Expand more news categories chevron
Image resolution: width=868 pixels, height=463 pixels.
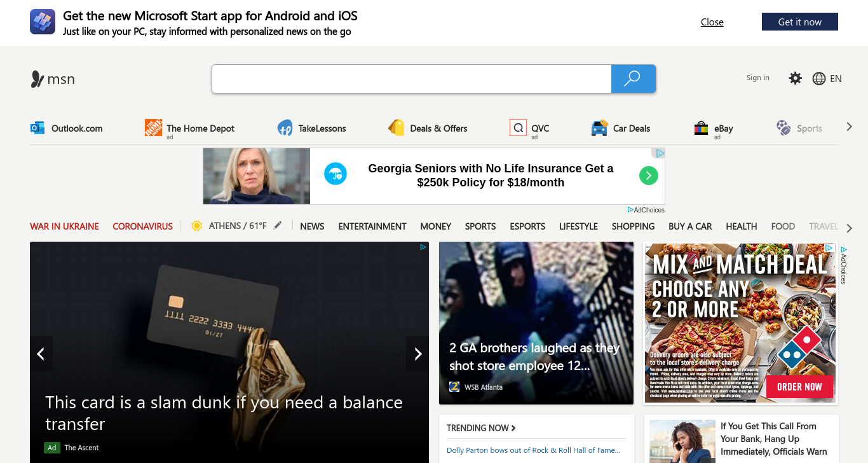point(850,228)
